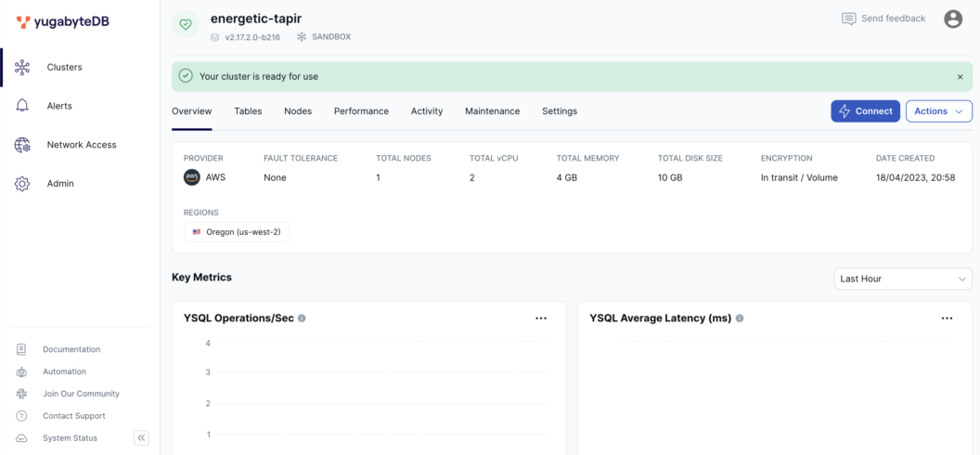
Task: Dismiss the cluster ready notification banner
Action: tap(960, 77)
